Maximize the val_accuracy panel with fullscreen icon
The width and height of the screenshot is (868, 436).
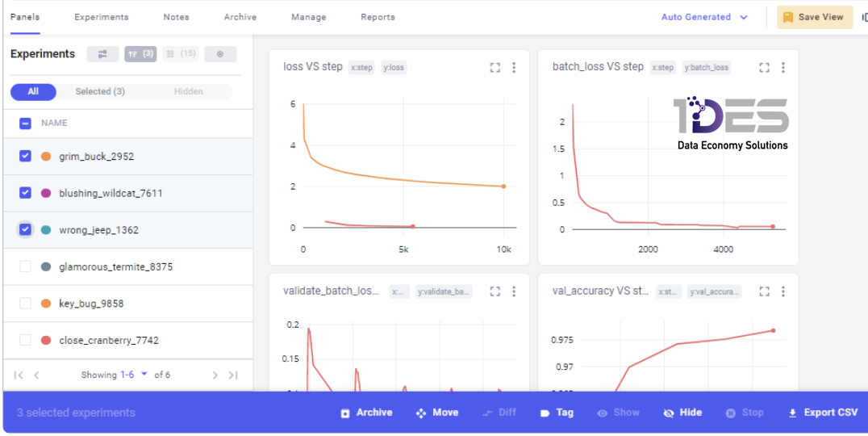pos(764,291)
